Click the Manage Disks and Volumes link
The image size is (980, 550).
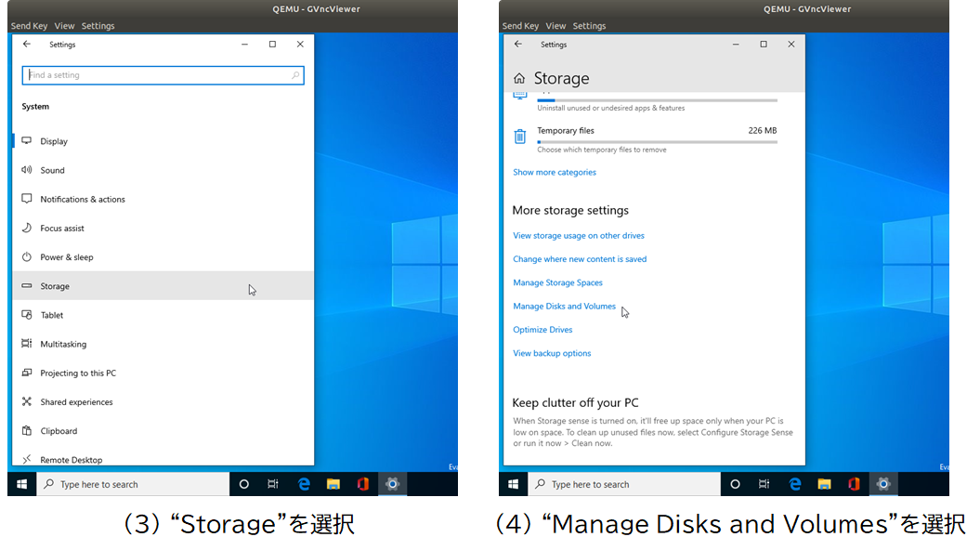click(564, 306)
